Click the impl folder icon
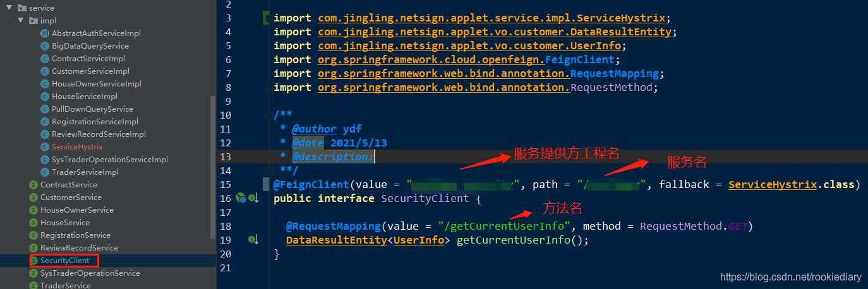This screenshot has height=289, width=868. point(33,21)
